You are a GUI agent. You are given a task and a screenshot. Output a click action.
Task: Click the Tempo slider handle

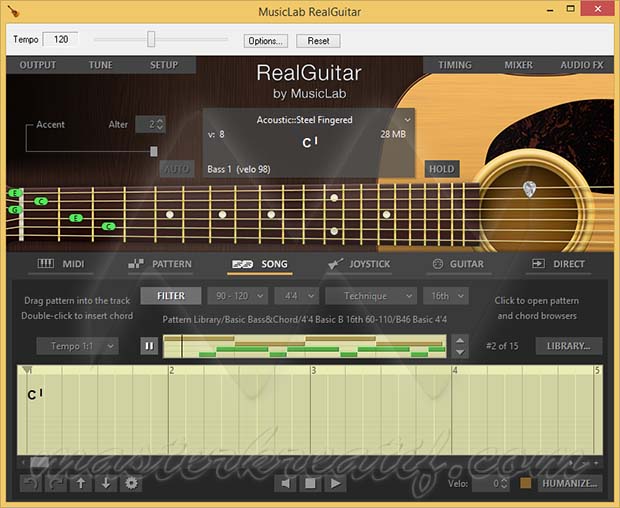coord(151,40)
